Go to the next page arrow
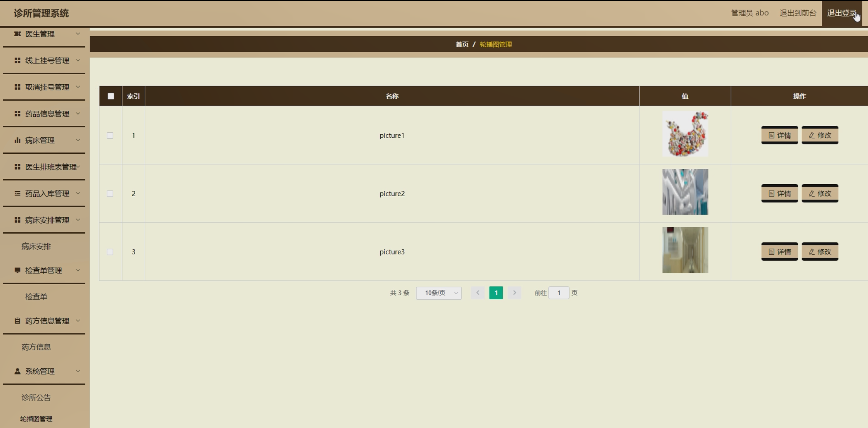 514,293
